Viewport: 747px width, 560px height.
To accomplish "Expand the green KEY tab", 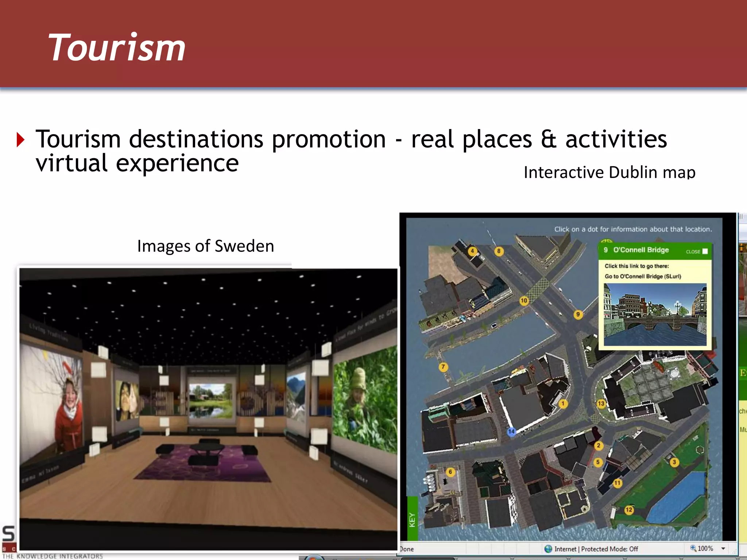I will 412,519.
